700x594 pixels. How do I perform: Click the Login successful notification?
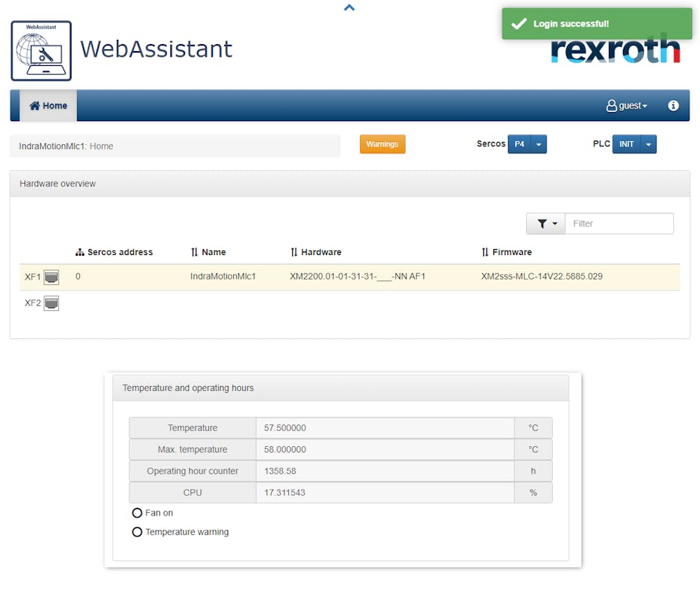coord(597,24)
